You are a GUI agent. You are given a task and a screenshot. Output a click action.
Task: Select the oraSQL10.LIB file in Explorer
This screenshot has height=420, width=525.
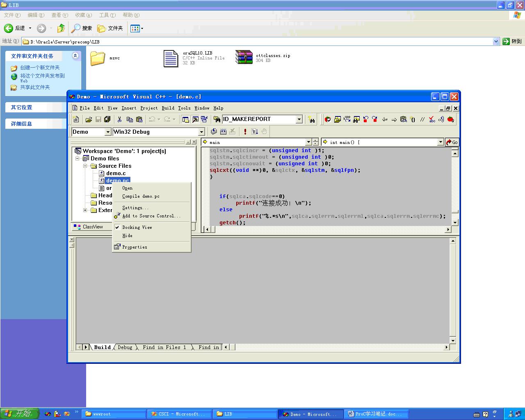coord(194,58)
